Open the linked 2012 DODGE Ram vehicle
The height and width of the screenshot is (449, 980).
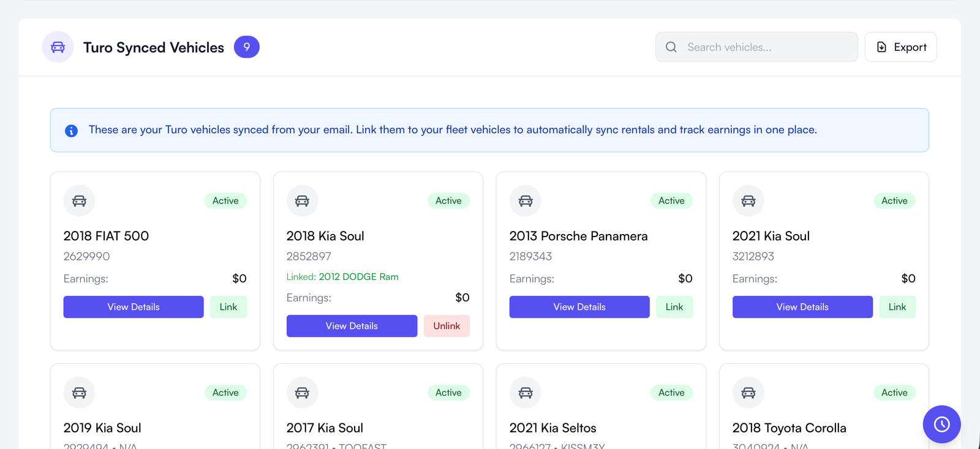[359, 276]
